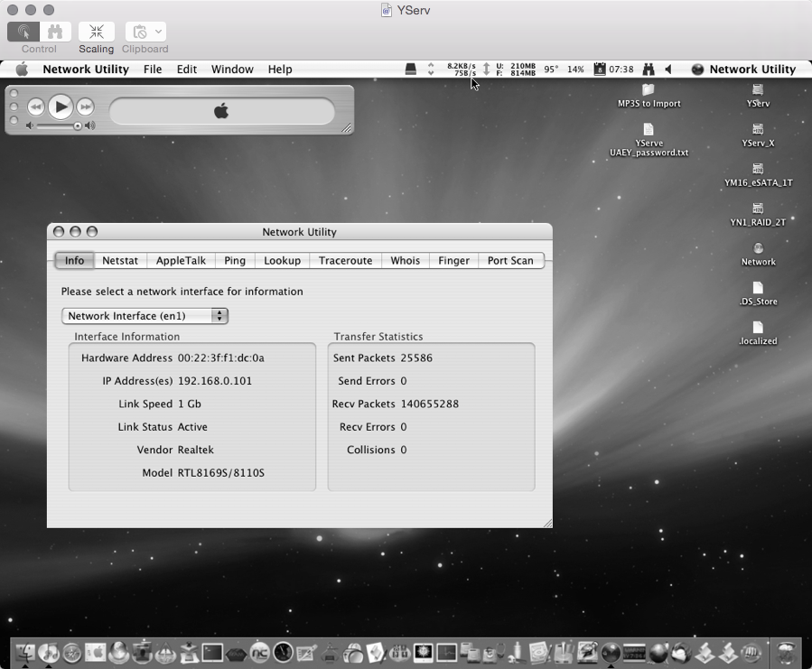Toggle the Control mode button
812x669 pixels.
tap(23, 32)
